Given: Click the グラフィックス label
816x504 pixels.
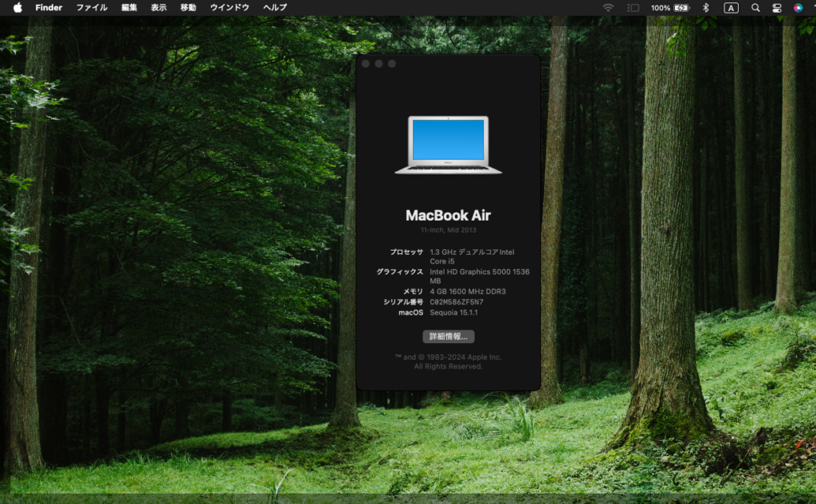Looking at the screenshot, I should [x=400, y=272].
